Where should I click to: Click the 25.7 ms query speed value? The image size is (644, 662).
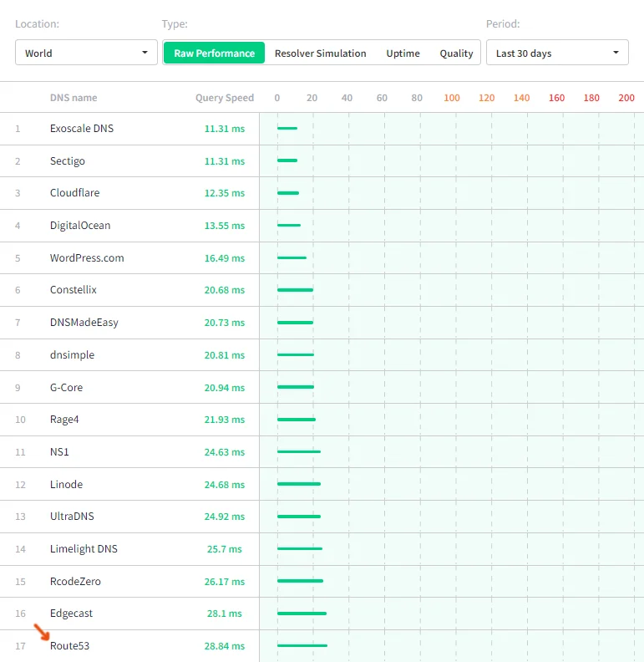(x=225, y=549)
